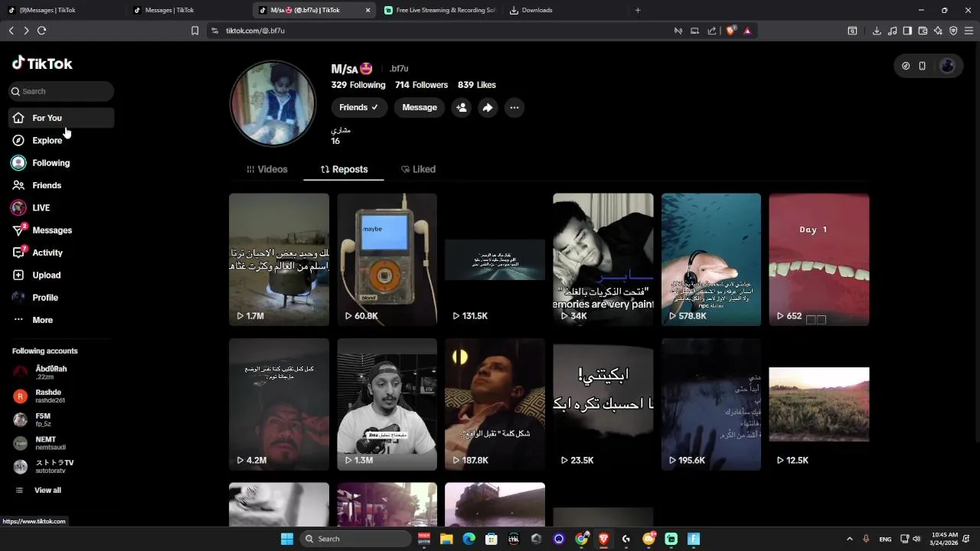Bookmark this page
Screen dimensions: 980x551
tap(194, 31)
